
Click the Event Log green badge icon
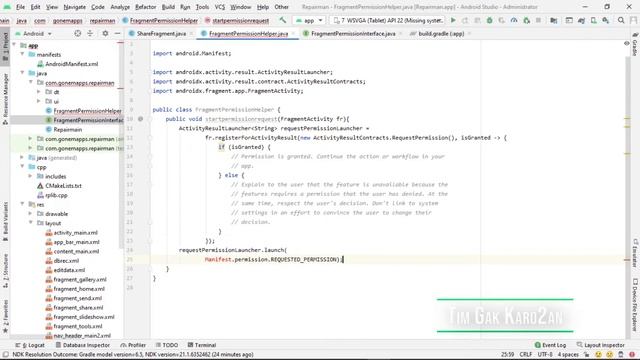tap(537, 345)
